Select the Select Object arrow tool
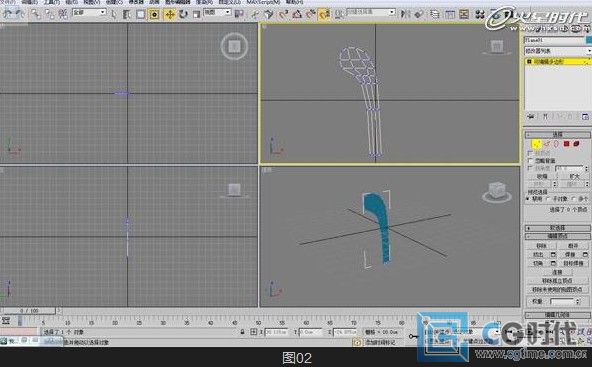This screenshot has width=592, height=367. coord(114,14)
